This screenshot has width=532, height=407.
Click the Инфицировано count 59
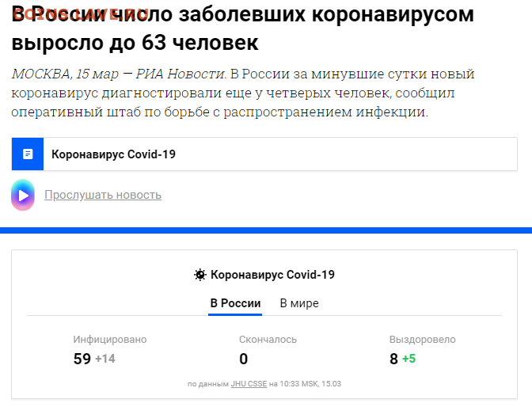pyautogui.click(x=82, y=359)
